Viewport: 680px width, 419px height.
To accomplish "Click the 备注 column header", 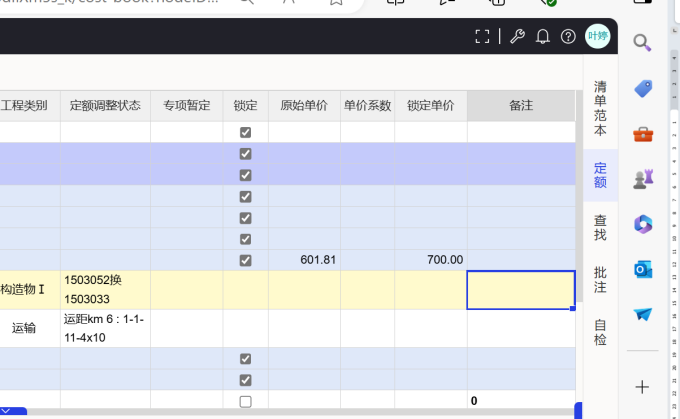I will point(520,105).
